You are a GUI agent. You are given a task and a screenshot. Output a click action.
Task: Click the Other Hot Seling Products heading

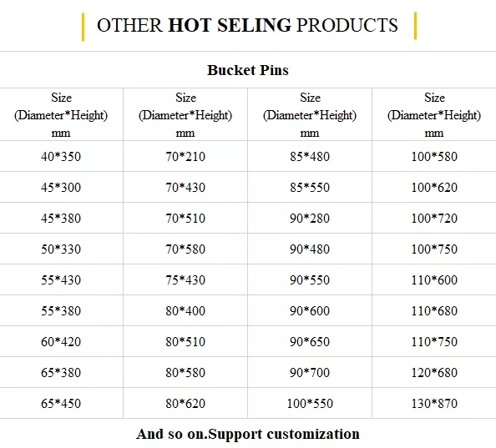tap(247, 25)
